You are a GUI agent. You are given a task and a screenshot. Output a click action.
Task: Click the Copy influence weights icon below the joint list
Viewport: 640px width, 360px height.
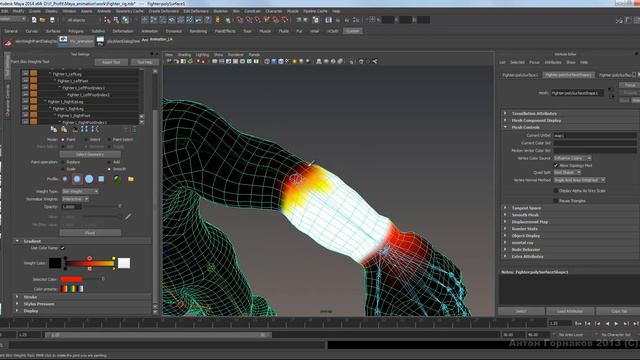coord(54,129)
